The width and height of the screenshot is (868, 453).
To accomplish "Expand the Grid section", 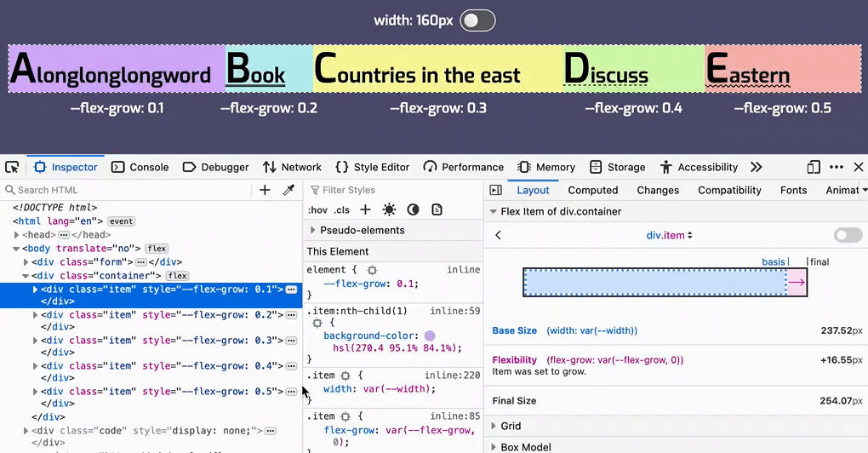I will pyautogui.click(x=494, y=426).
